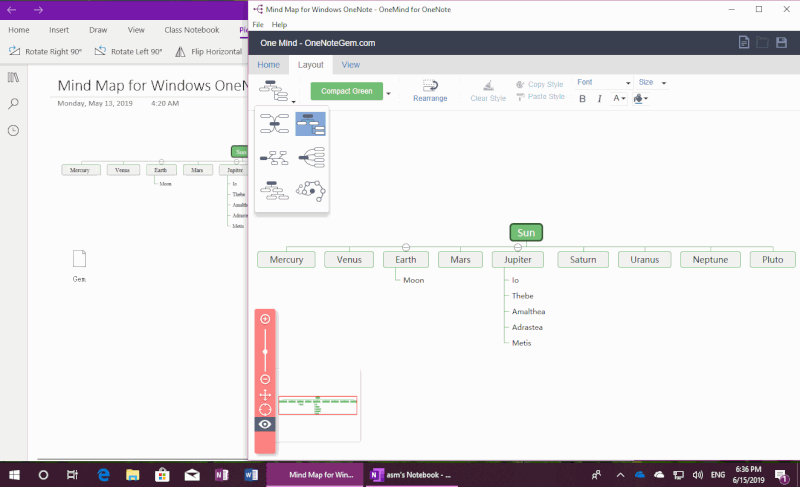Toggle the minimap eye visibility icon
800x487 pixels.
click(x=265, y=424)
